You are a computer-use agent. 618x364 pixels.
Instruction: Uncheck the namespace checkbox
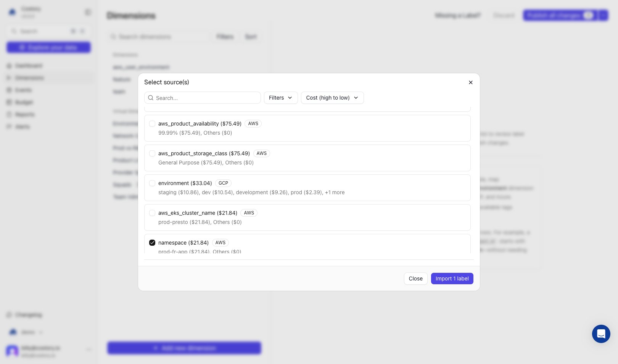pyautogui.click(x=152, y=243)
